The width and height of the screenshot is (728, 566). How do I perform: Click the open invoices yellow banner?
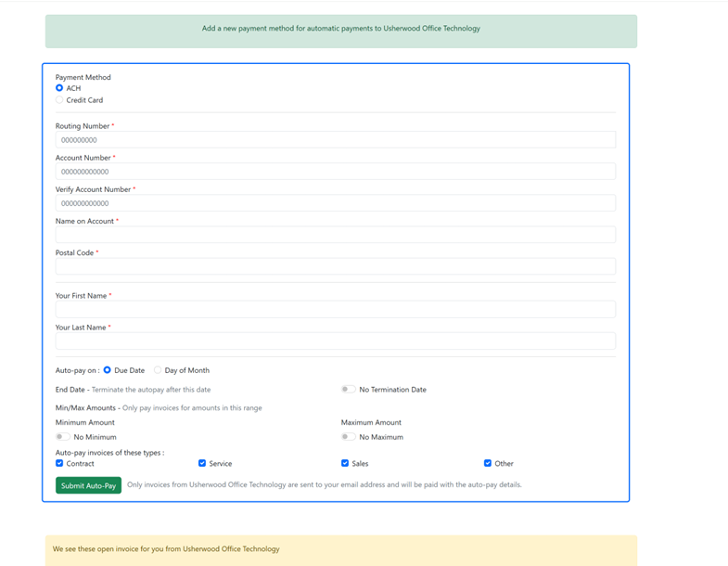point(340,549)
